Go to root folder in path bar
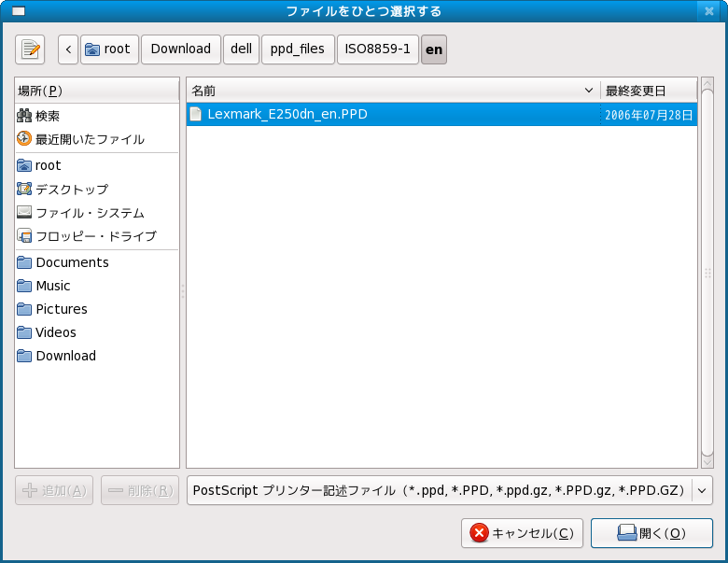Viewport: 728px width, 563px height. pyautogui.click(x=109, y=49)
